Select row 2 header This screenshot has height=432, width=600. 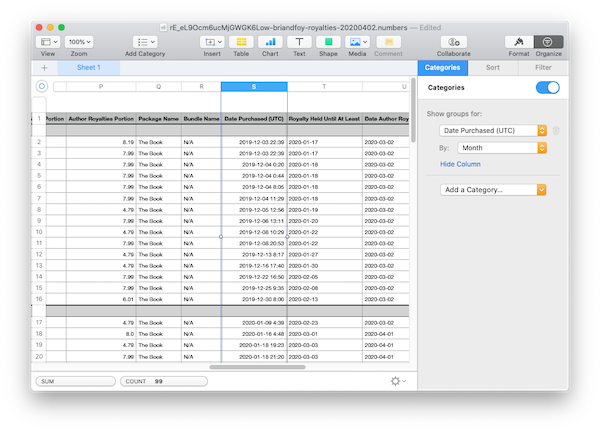pos(39,142)
